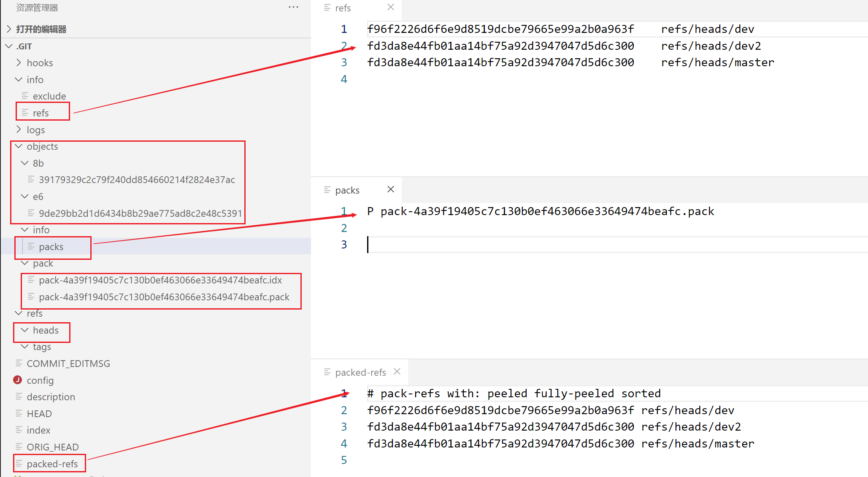
Task: Open the refs file under info
Action: point(41,113)
